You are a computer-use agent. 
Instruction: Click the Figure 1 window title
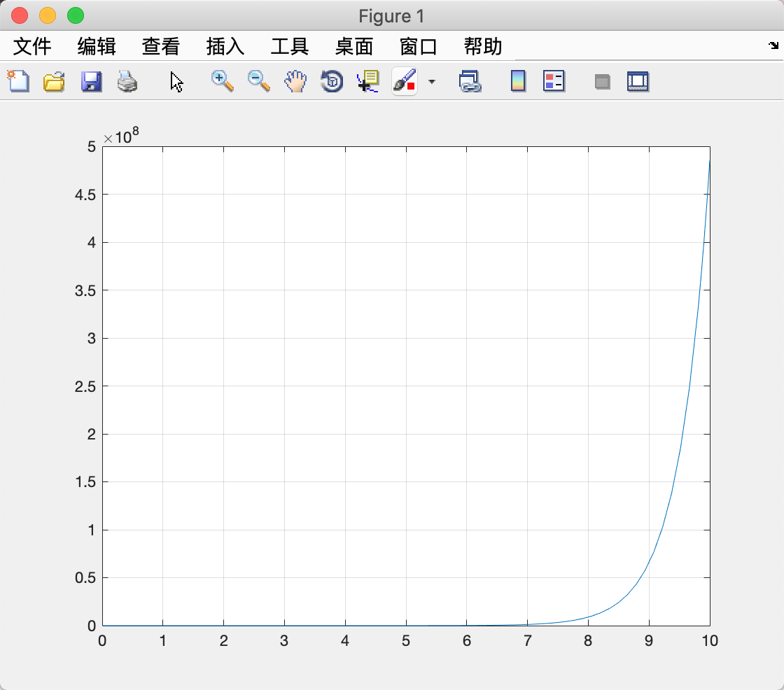(x=391, y=16)
